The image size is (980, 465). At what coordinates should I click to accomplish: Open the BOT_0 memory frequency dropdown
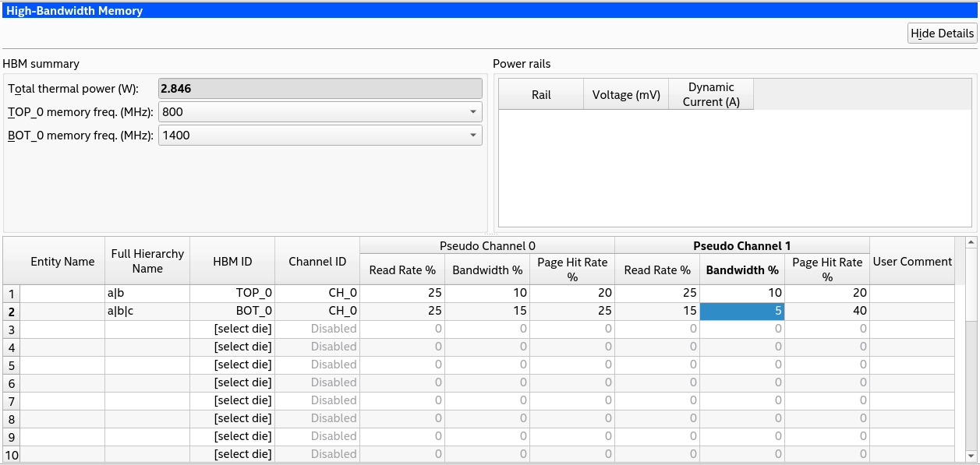(320, 136)
